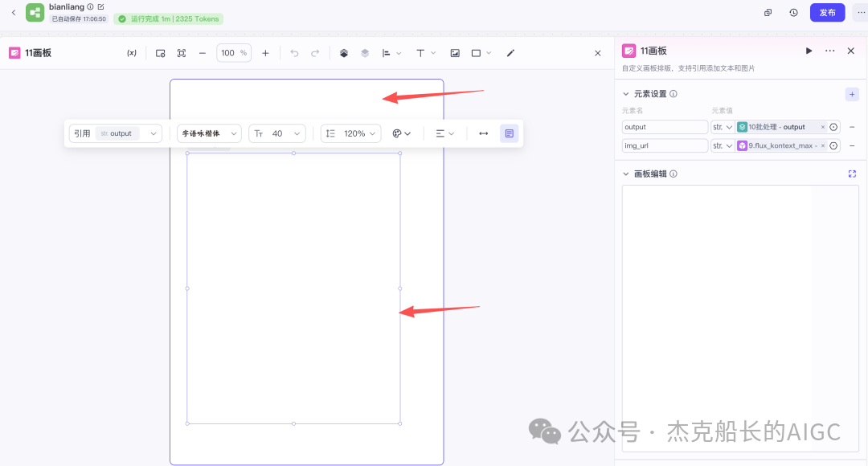Remove the 9.flux_kontext_max reference
Image resolution: width=868 pixels, height=466 pixels.
tap(823, 145)
